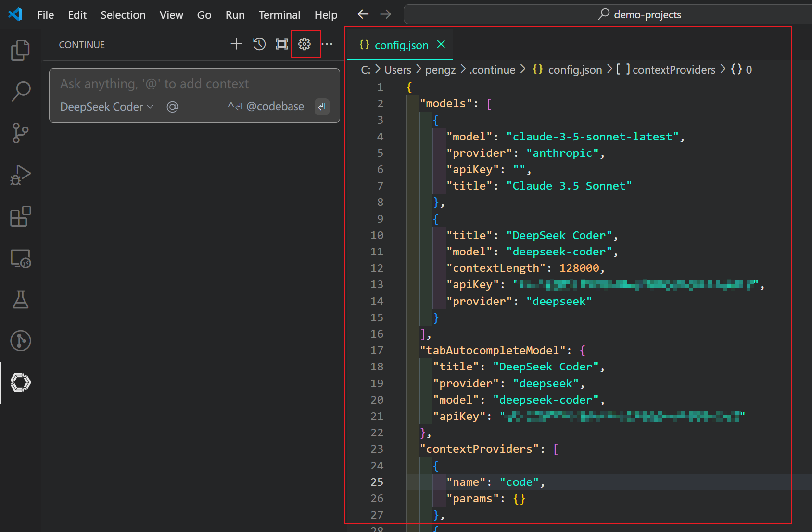Image resolution: width=812 pixels, height=532 pixels.
Task: Submit message with the enter arrow button
Action: (x=322, y=106)
